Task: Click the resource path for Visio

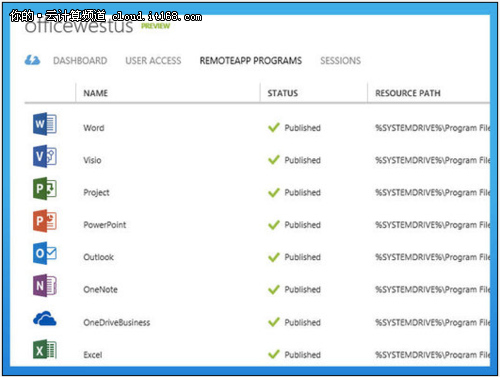Action: pyautogui.click(x=433, y=160)
